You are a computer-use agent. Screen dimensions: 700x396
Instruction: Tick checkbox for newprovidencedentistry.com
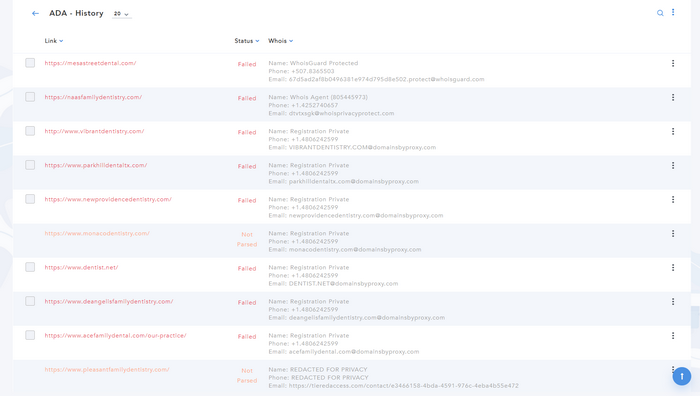tap(30, 199)
